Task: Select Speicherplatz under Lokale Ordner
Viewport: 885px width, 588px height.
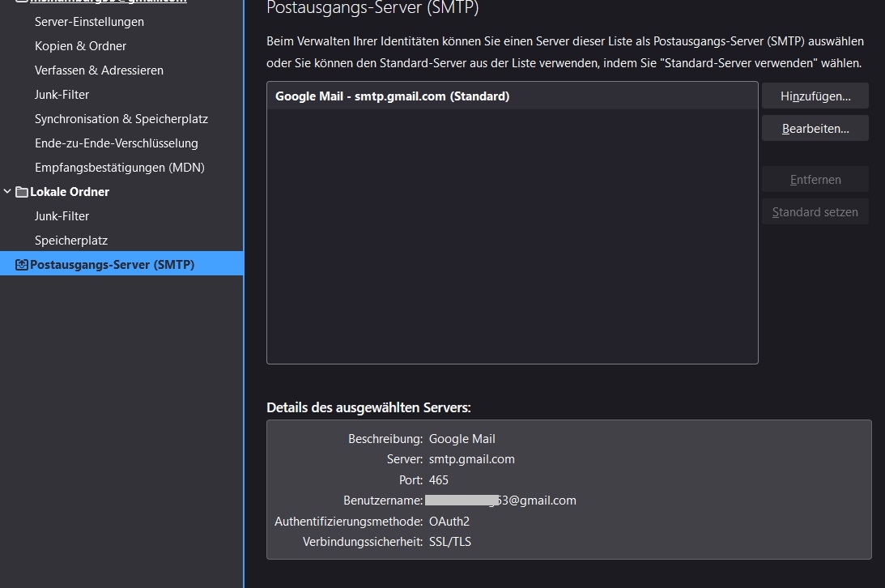Action: 71,241
